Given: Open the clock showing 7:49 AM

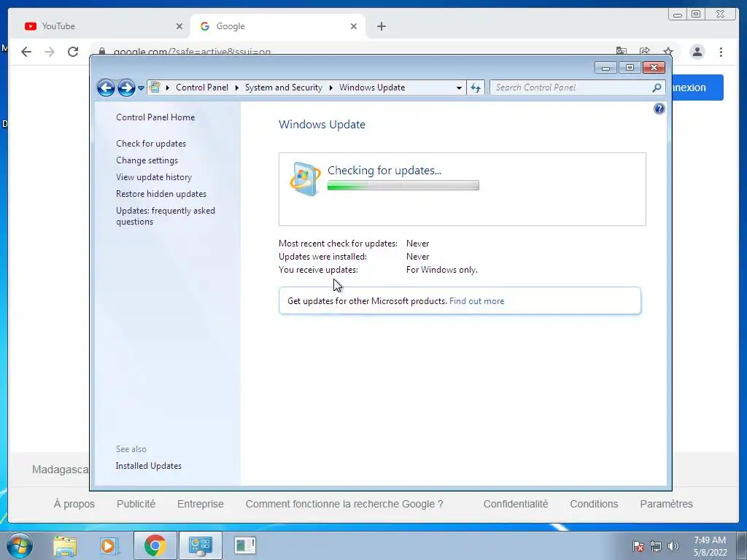Looking at the screenshot, I should pos(710,546).
